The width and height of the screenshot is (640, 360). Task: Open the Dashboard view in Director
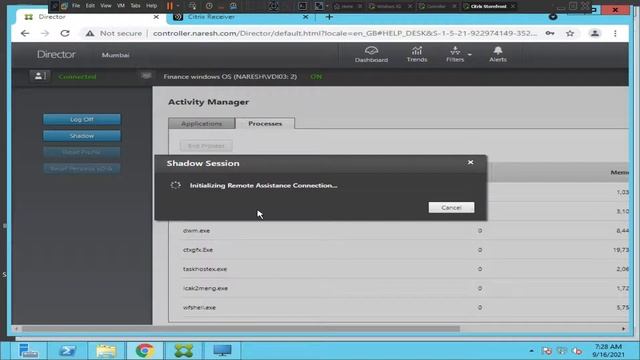coord(371,54)
